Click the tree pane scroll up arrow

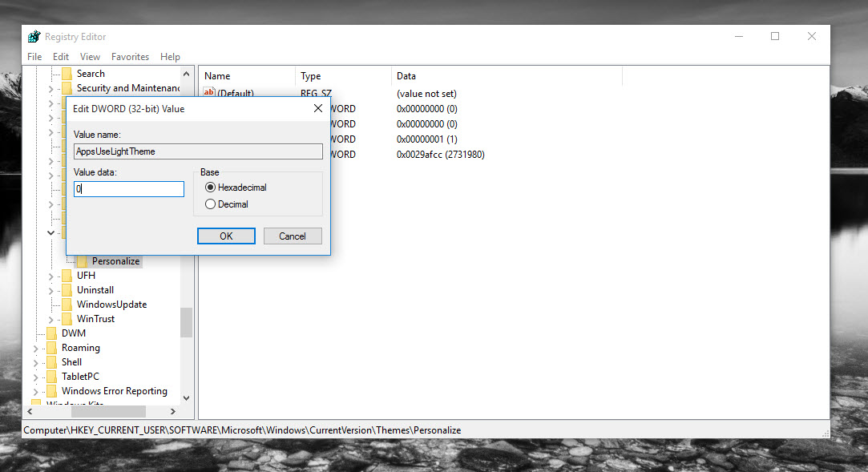point(186,74)
